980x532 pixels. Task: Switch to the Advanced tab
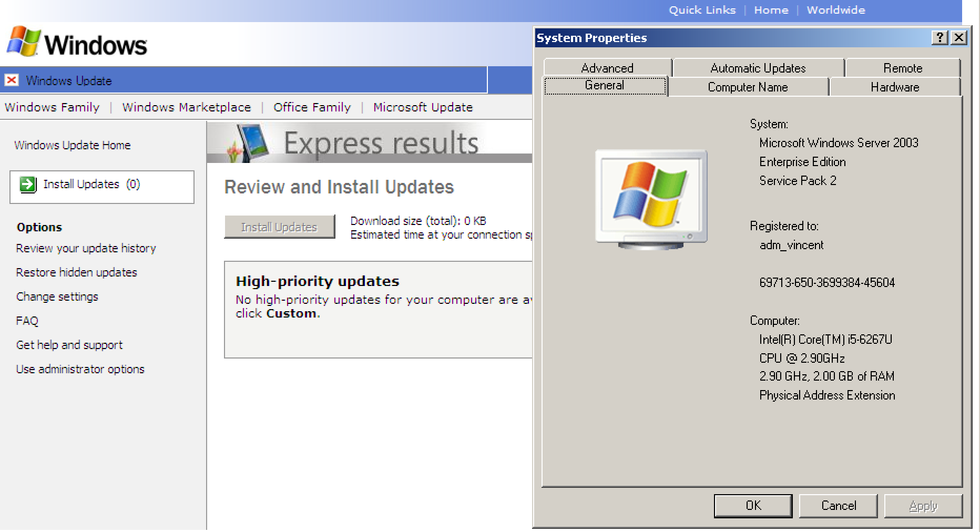point(607,68)
